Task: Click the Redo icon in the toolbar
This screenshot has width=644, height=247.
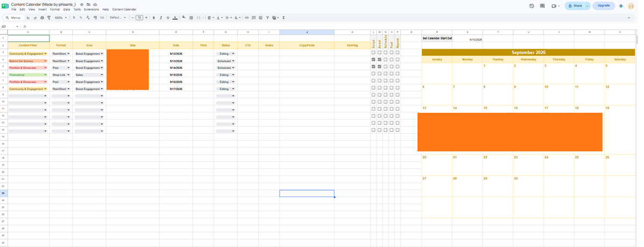Action: (35, 18)
